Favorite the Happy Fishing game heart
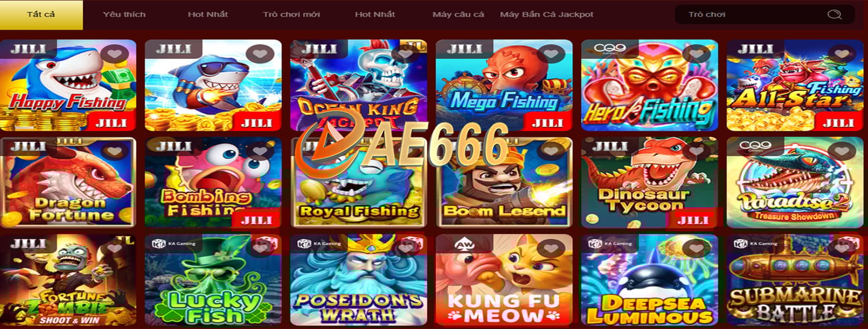868x329 pixels. click(114, 54)
